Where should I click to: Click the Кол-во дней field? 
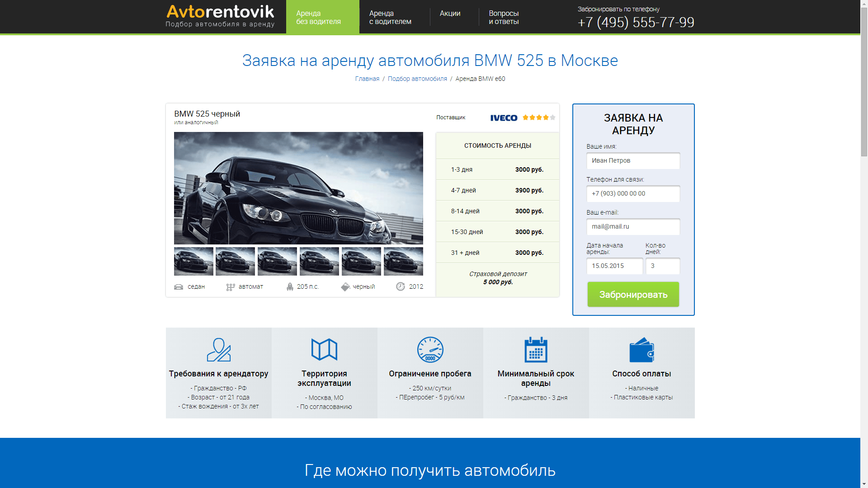coord(663,266)
